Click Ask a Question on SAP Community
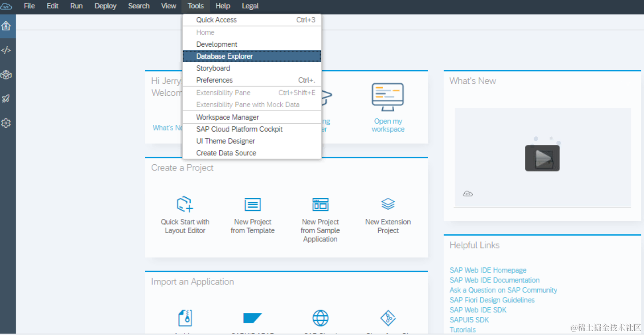The width and height of the screenshot is (644, 335). (503, 290)
